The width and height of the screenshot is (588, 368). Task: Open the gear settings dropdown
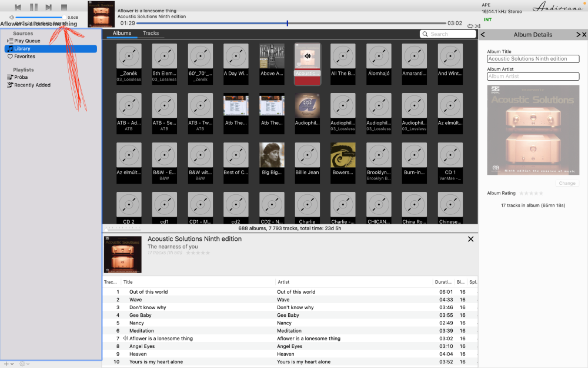pos(24,364)
